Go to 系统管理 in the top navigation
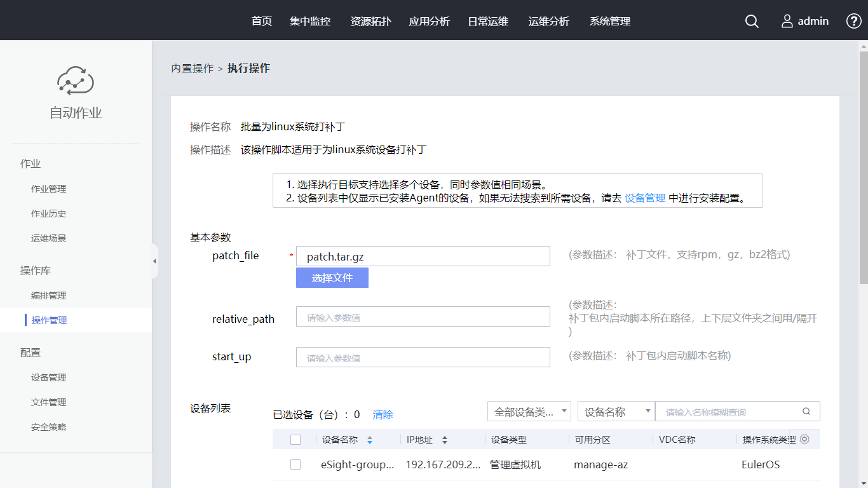868x488 pixels. (610, 22)
